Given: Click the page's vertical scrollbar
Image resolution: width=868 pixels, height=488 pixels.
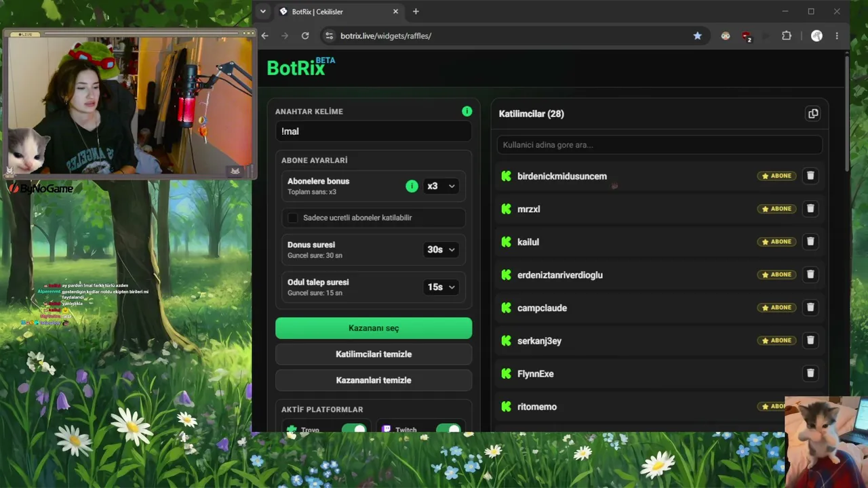Looking at the screenshot, I should tap(847, 112).
